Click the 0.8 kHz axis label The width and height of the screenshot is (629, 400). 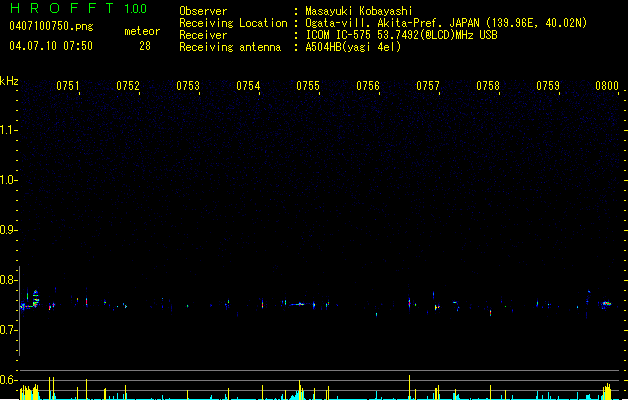point(8,280)
